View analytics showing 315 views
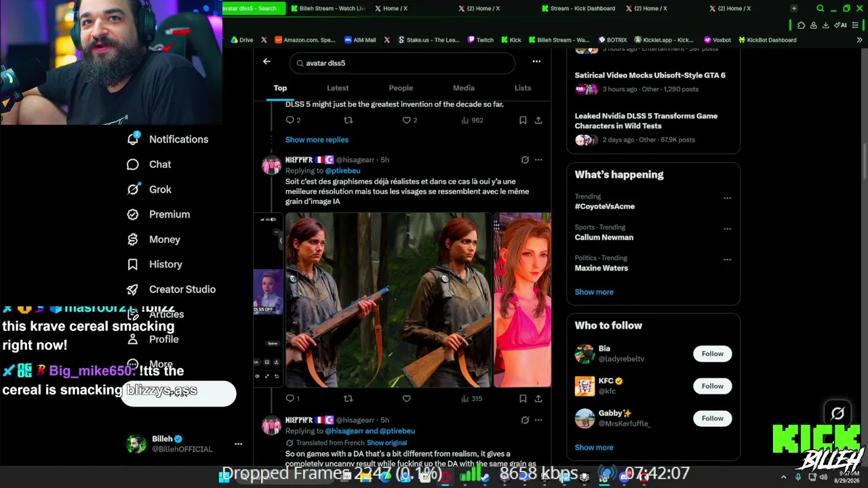868x488 pixels. tap(471, 399)
